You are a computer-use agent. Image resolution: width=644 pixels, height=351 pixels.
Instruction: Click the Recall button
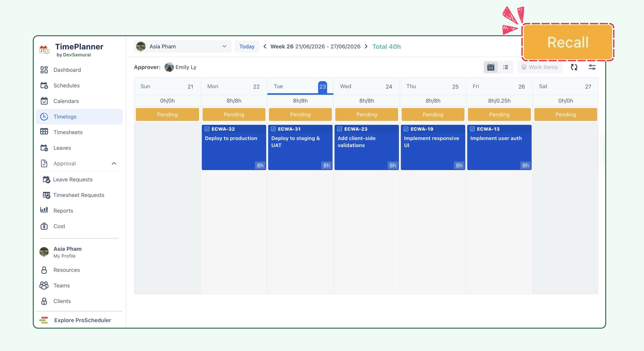click(x=568, y=42)
